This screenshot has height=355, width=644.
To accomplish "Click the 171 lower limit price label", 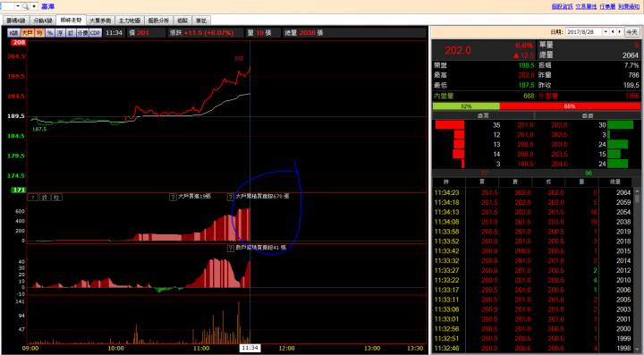I will click(19, 190).
